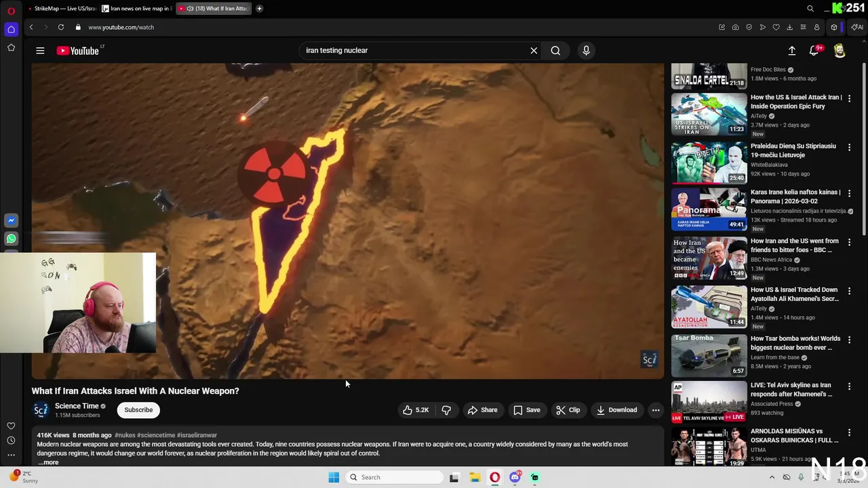
Task: Take a snapshot with camera icon
Action: tap(735, 27)
